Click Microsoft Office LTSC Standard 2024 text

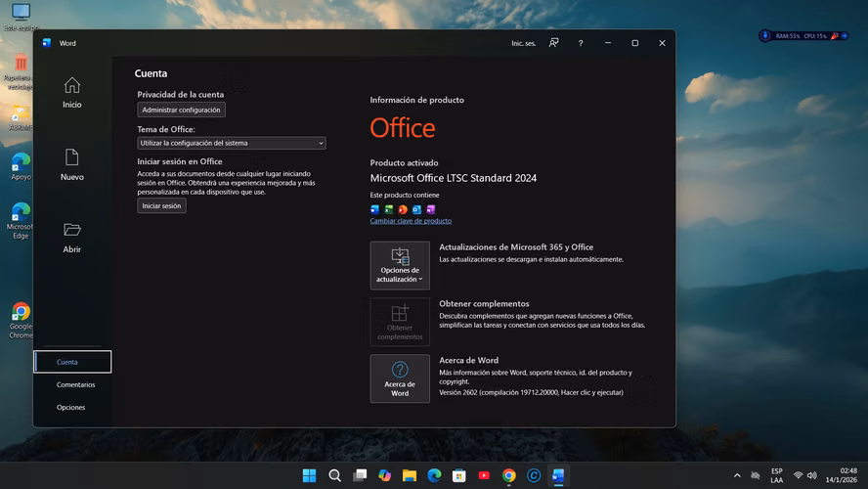point(453,178)
